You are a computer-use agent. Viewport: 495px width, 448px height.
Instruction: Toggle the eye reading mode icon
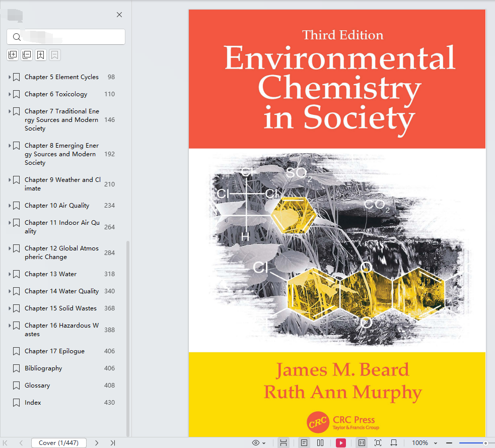pyautogui.click(x=256, y=443)
